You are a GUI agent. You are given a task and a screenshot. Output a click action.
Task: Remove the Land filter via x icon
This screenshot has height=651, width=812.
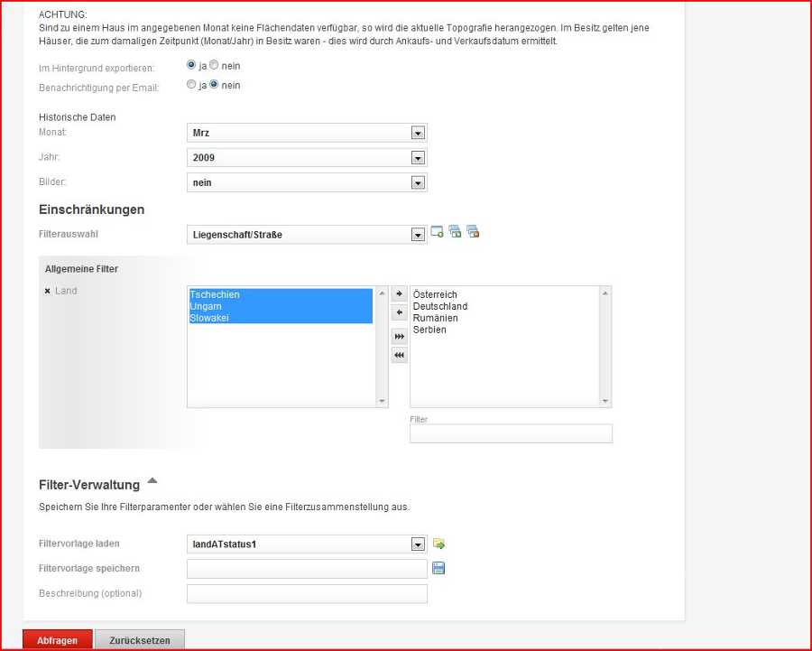47,291
